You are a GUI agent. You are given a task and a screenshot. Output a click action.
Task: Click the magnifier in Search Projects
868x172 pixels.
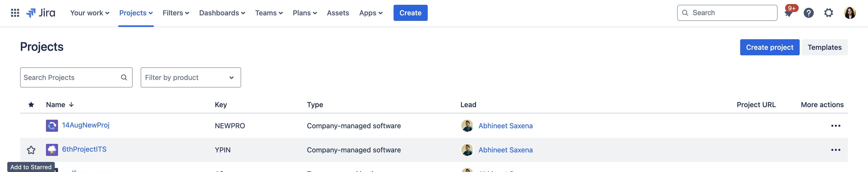[x=124, y=77]
